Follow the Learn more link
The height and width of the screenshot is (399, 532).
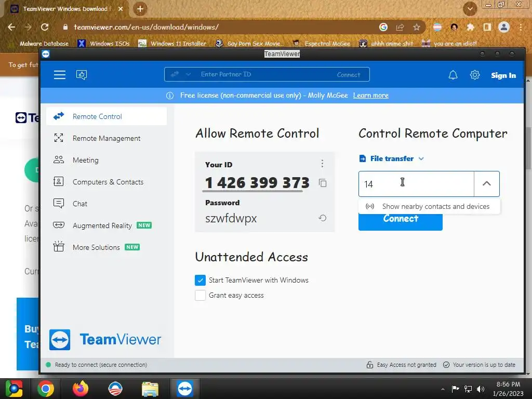tap(371, 96)
